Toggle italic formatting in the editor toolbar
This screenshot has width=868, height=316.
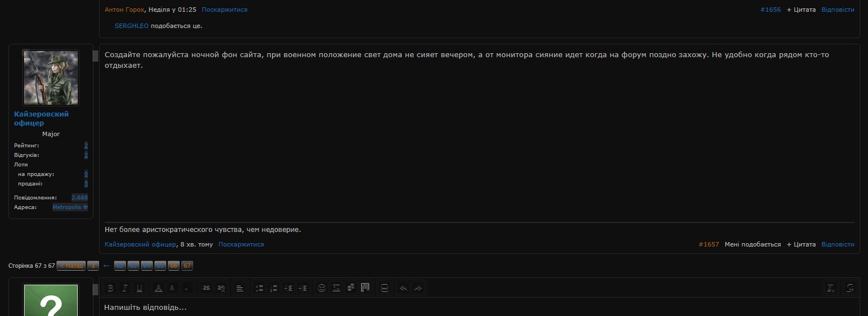[125, 288]
